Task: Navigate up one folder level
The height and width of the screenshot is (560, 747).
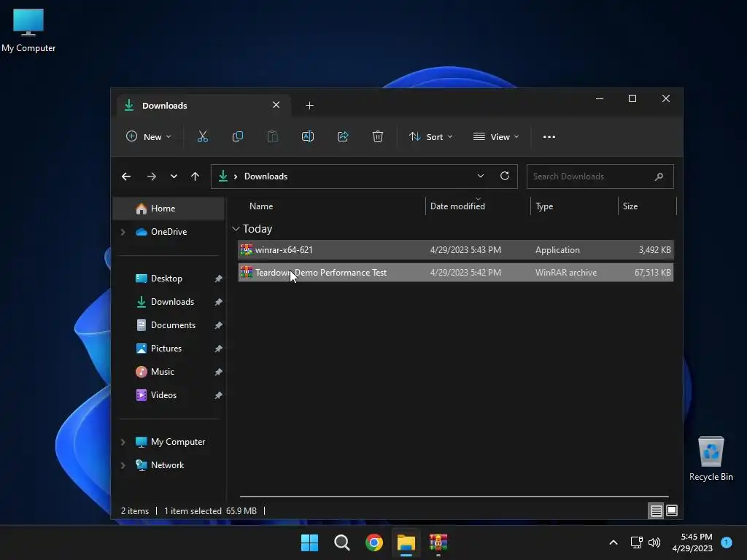Action: [x=196, y=176]
